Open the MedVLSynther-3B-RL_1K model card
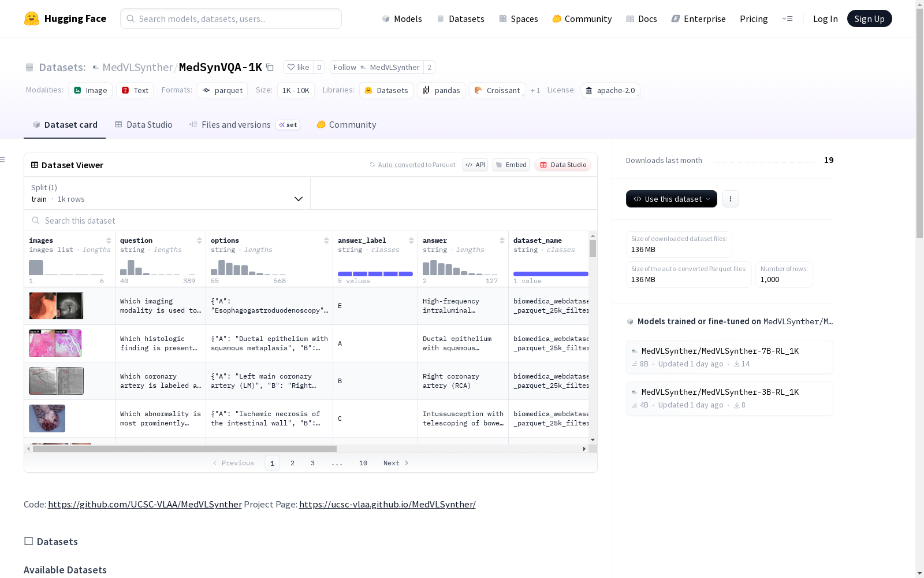 (729, 398)
